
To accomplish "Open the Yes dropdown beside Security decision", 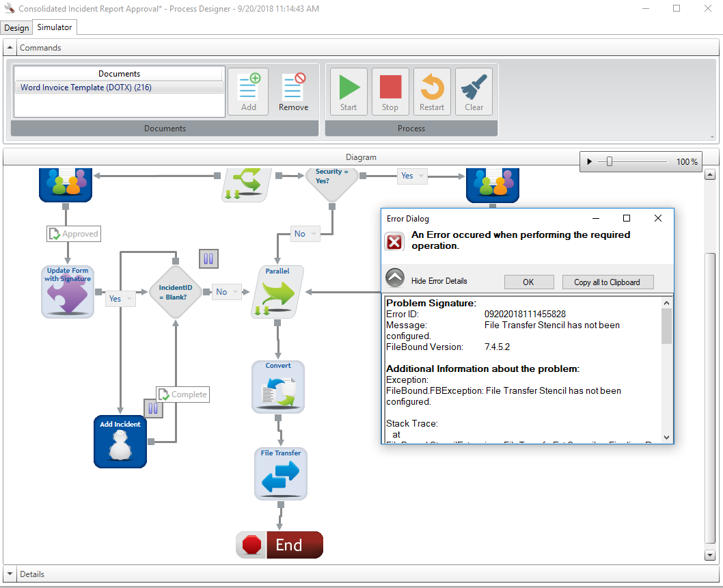I will point(412,176).
